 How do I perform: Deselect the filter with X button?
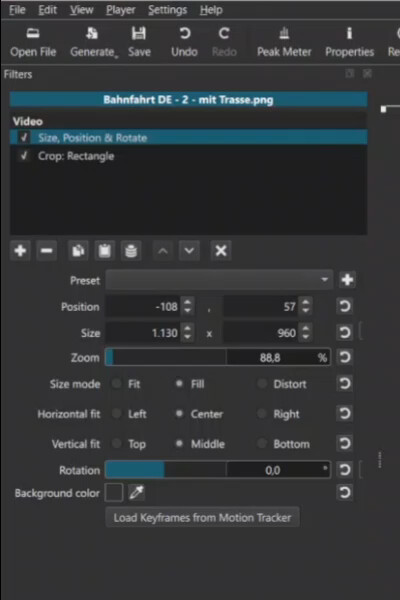click(x=221, y=251)
